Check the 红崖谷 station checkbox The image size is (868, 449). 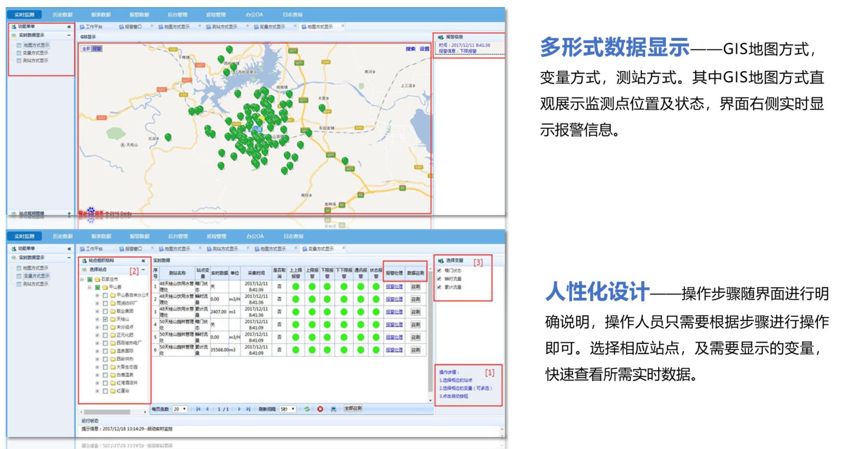(105, 391)
